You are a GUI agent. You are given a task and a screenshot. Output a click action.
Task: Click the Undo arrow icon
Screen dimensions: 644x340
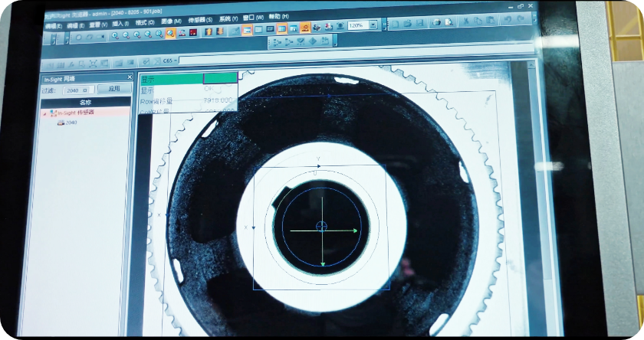click(x=508, y=19)
